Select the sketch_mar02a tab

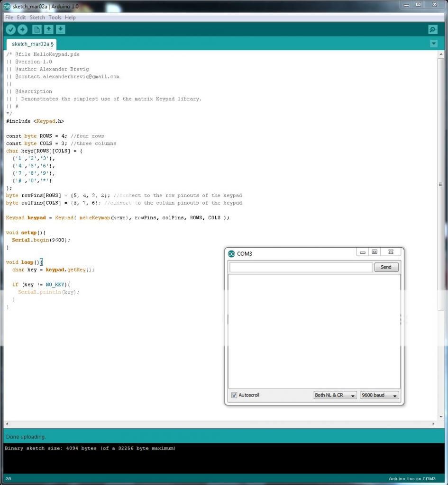(32, 44)
